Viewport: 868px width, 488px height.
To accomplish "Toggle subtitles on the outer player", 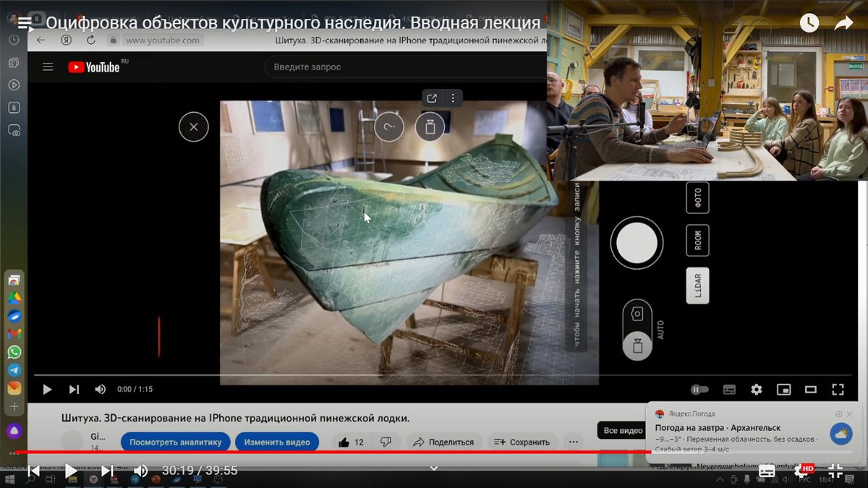I will (x=767, y=471).
